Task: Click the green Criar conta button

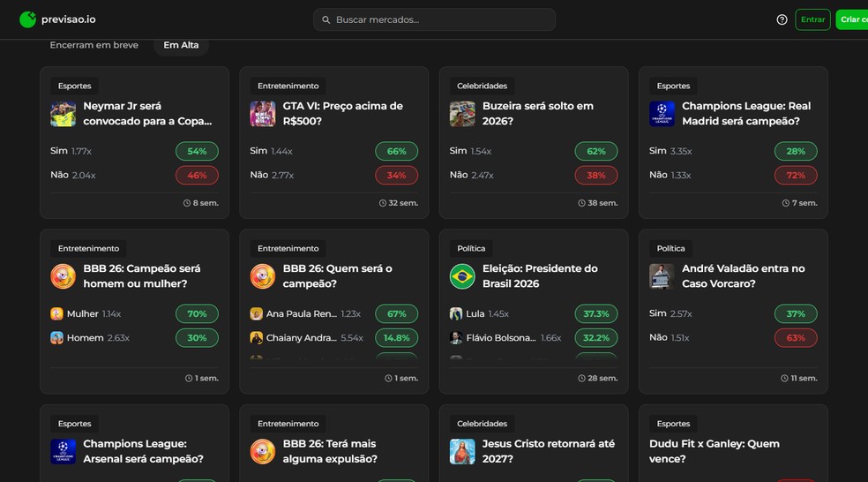Action: (x=852, y=19)
